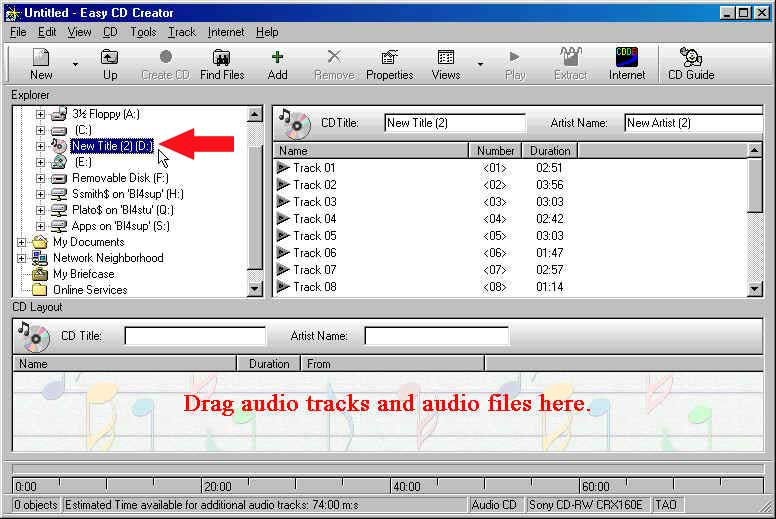776x519 pixels.
Task: Click the CD Layout CD Title field
Action: [x=195, y=336]
